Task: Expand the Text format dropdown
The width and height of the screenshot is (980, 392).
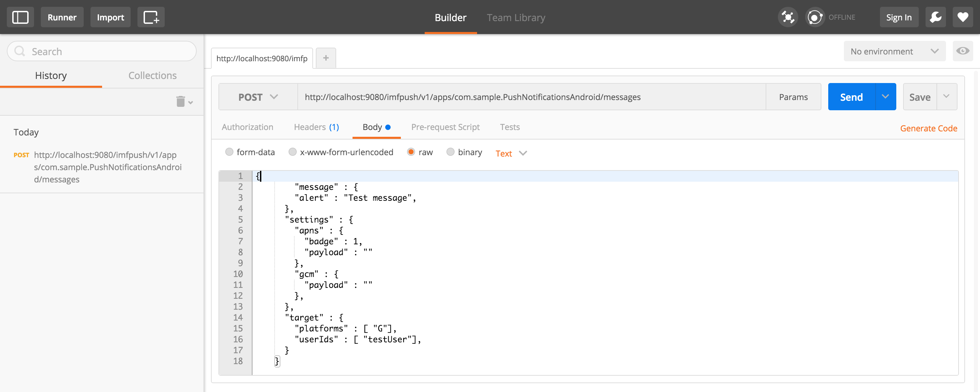Action: (511, 153)
